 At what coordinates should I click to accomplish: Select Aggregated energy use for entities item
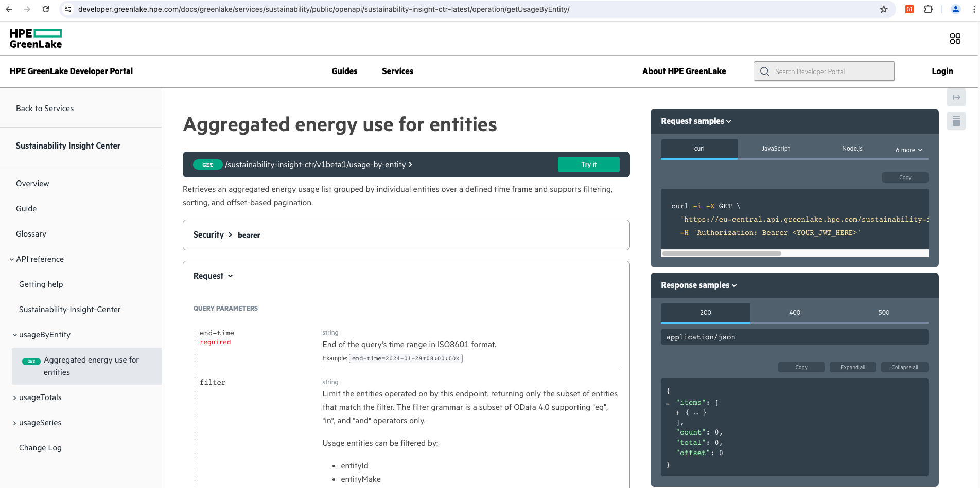tap(86, 366)
